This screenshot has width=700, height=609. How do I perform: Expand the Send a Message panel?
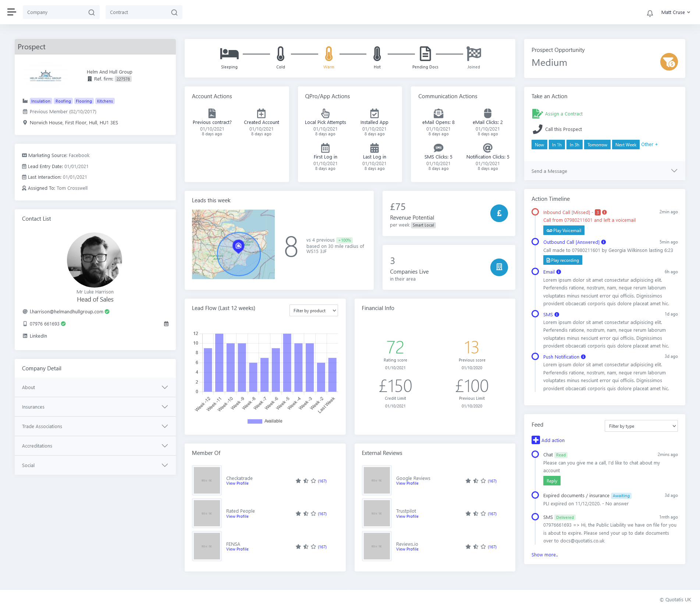(604, 171)
